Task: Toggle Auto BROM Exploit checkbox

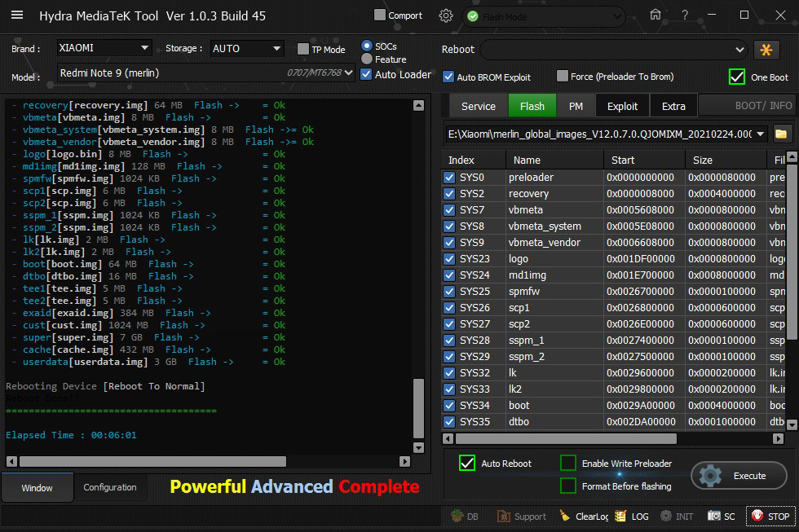Action: tap(448, 77)
